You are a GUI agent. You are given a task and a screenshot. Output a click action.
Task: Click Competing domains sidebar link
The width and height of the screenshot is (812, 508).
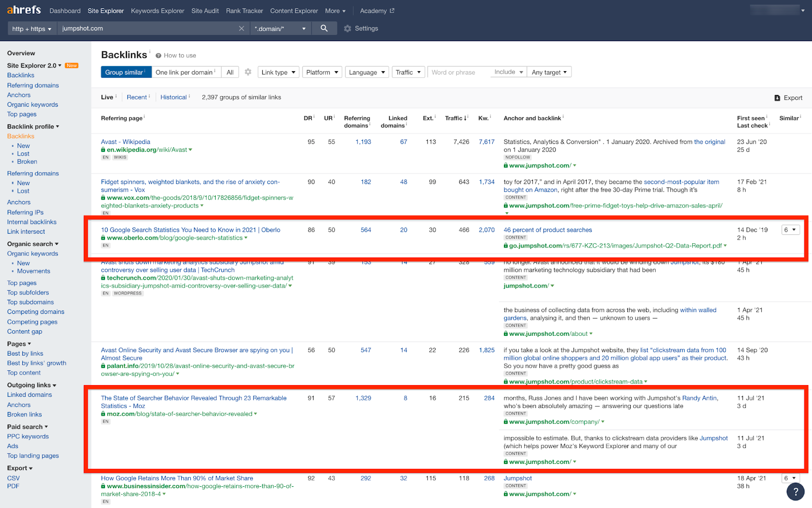(x=36, y=312)
